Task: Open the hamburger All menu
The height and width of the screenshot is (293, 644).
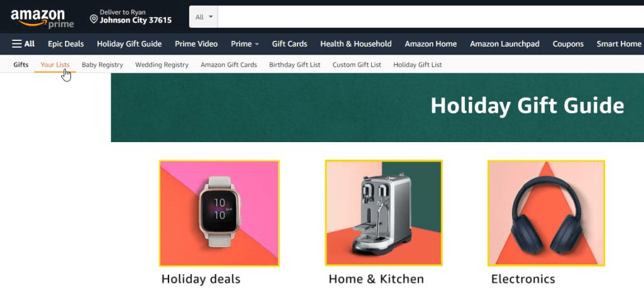Action: (23, 44)
